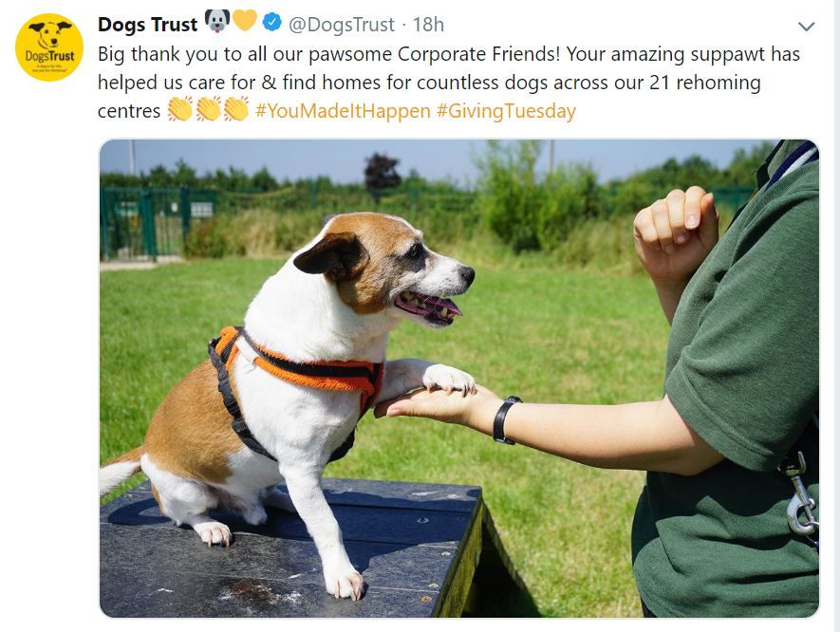Click the yellow heart emoji by name
The image size is (840, 632).
(244, 20)
